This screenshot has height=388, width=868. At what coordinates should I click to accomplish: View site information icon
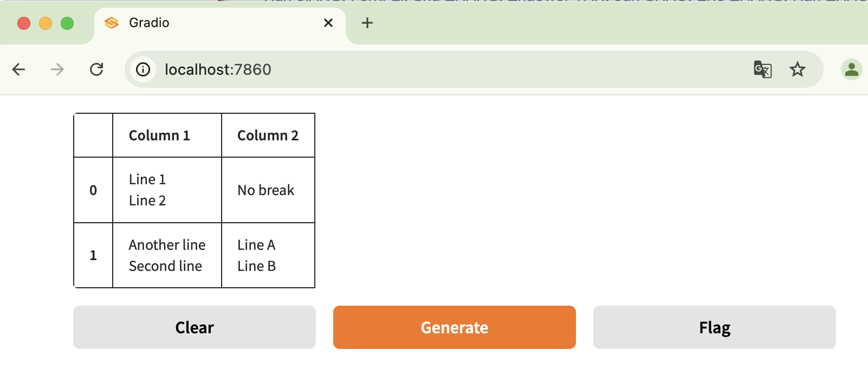coord(143,69)
